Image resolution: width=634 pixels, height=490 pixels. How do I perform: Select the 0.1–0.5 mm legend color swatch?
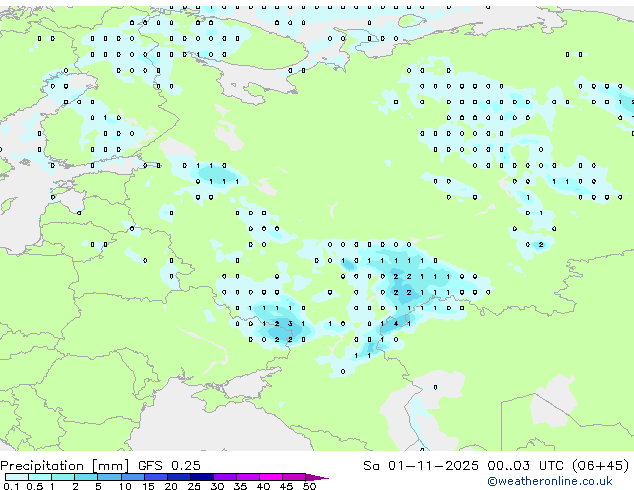17,477
